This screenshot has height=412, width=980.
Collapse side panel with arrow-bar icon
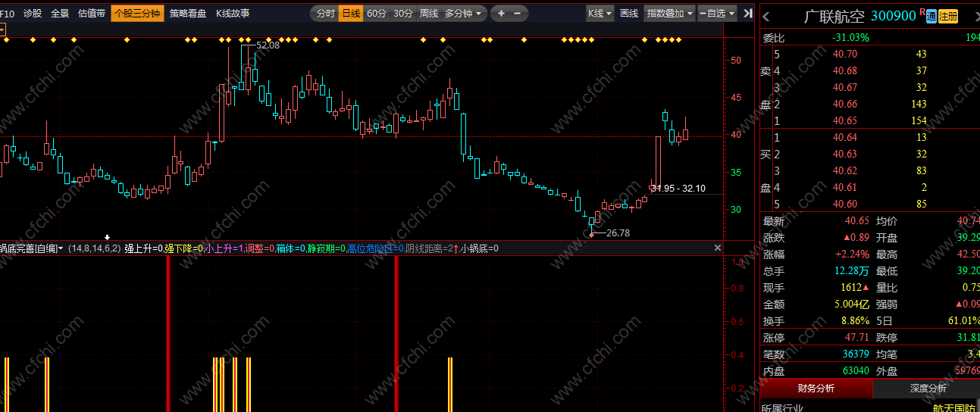point(748,14)
